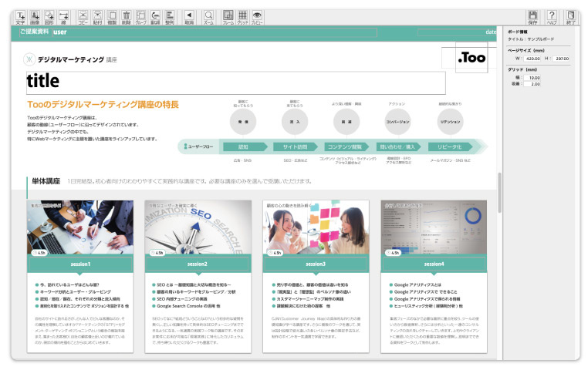588x370 pixels.
Task: Click the コンバージョン circle graphic
Action: pyautogui.click(x=397, y=122)
